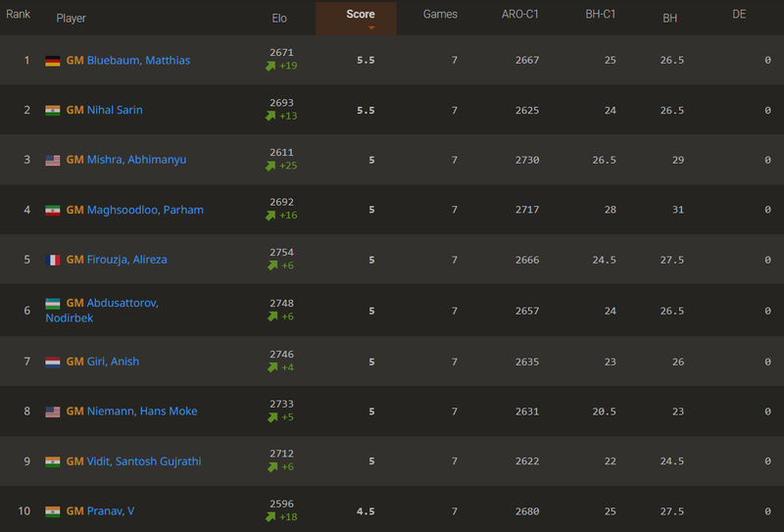Click the German flag icon beside Bluebaum

click(53, 61)
